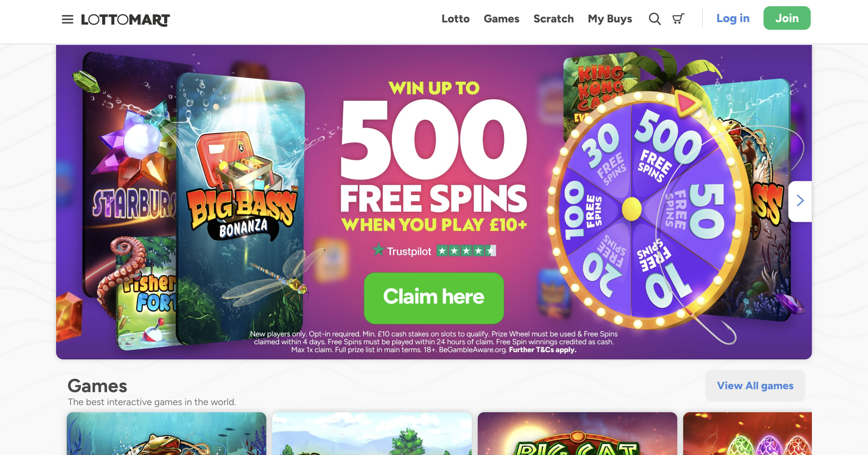Screen dimensions: 868x455
Task: Open the hamburger menu
Action: pyautogui.click(x=67, y=19)
